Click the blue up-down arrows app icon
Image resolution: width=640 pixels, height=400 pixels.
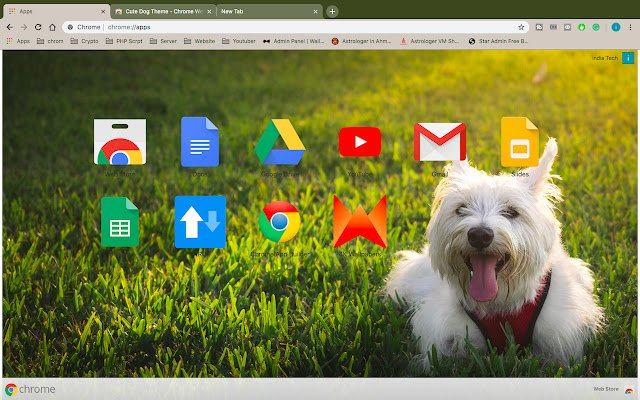[x=199, y=221]
